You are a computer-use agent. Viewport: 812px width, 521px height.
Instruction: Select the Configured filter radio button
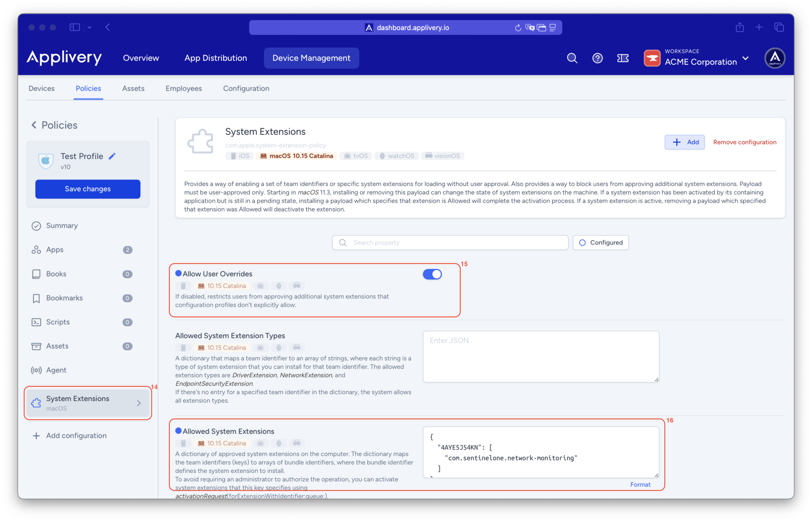point(582,242)
